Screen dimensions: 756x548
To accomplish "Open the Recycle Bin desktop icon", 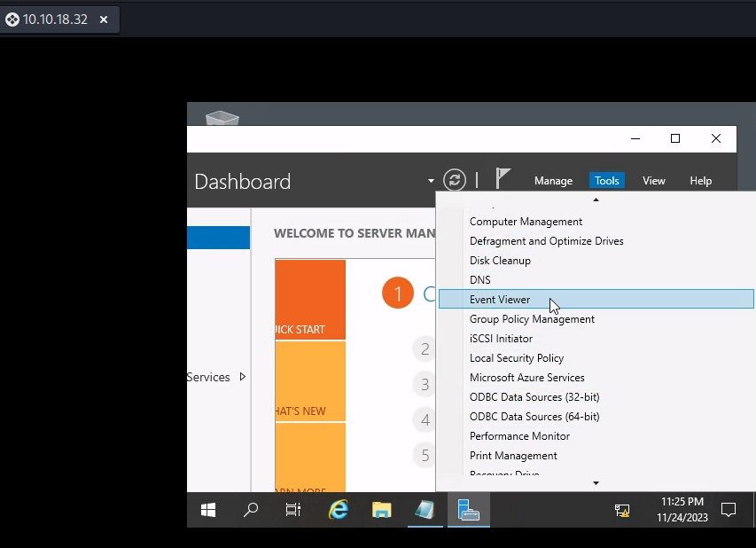I will [222, 118].
